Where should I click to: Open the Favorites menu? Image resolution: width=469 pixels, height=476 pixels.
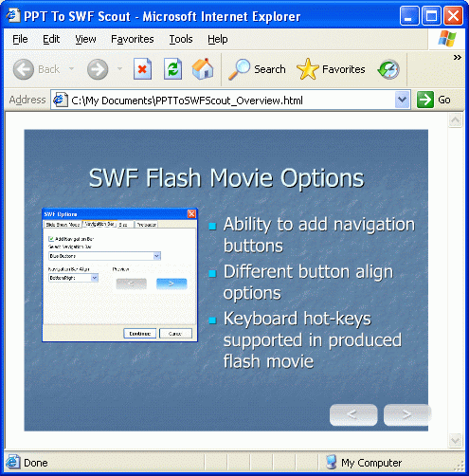[133, 39]
